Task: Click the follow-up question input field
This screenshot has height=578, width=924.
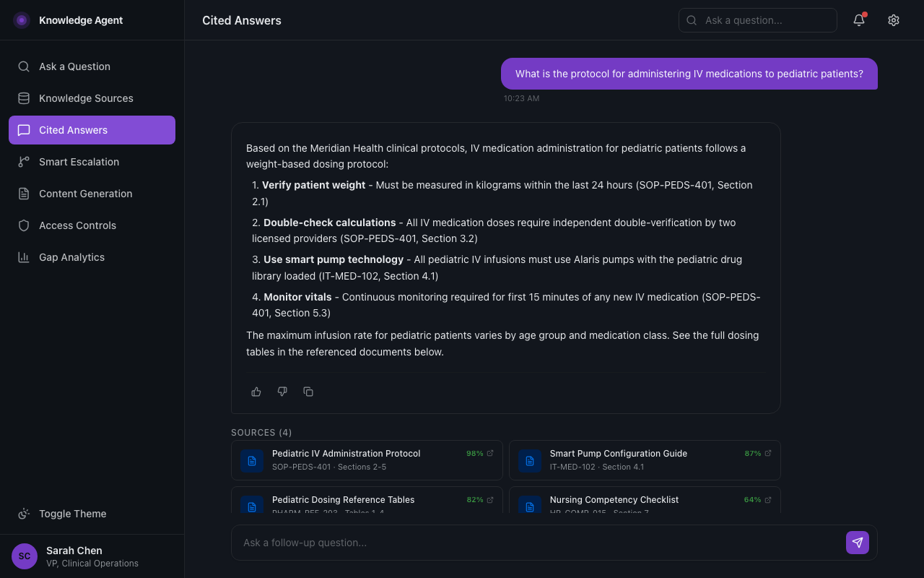Action: [x=505, y=543]
